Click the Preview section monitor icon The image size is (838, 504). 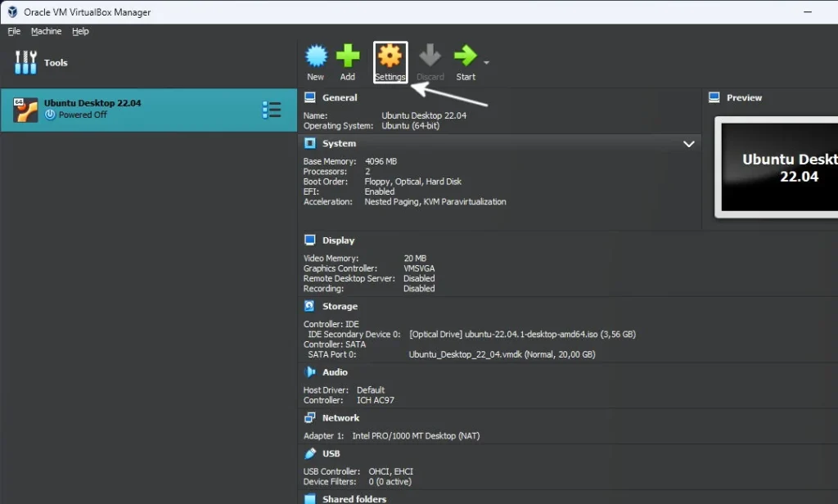[x=714, y=97]
